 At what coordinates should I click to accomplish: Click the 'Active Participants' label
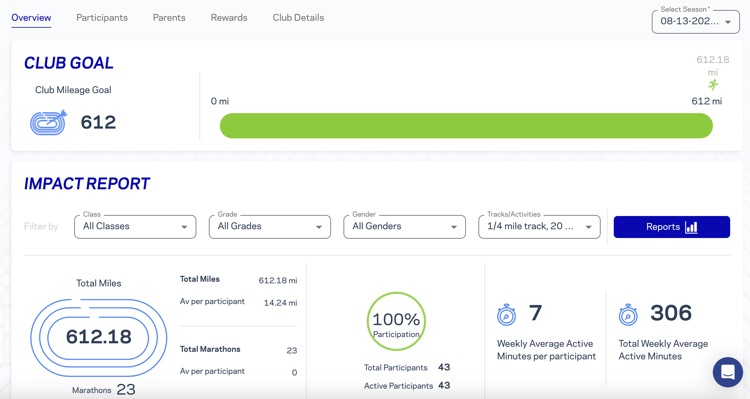click(x=398, y=386)
